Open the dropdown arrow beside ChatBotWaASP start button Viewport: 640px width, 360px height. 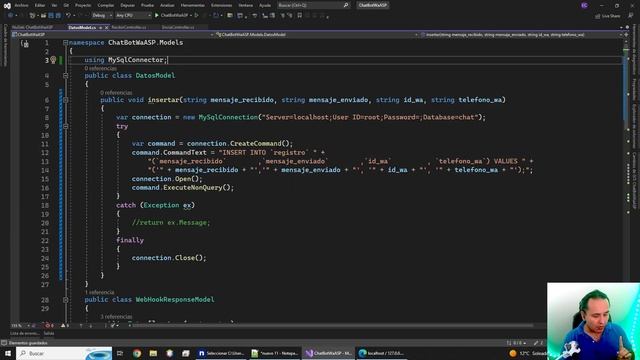pos(191,16)
